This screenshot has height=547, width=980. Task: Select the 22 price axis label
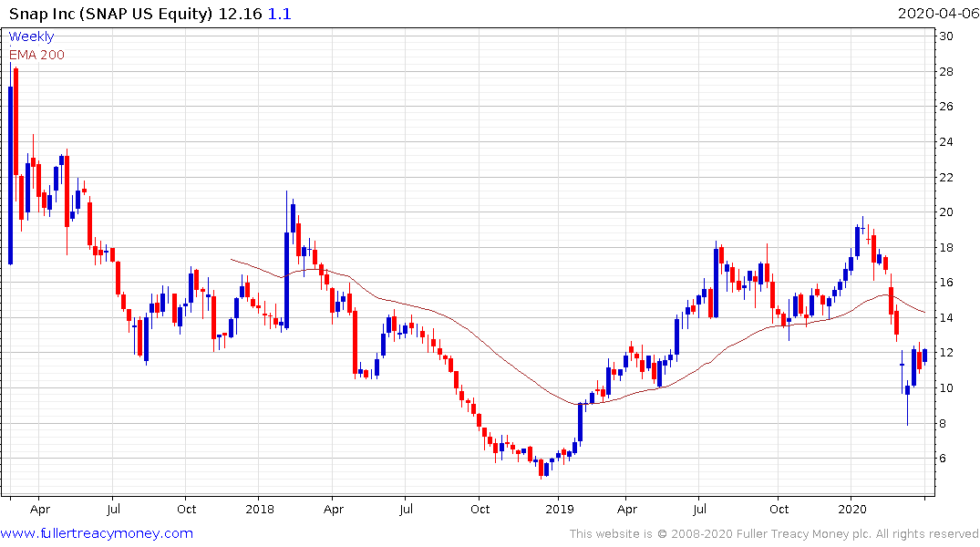(946, 178)
